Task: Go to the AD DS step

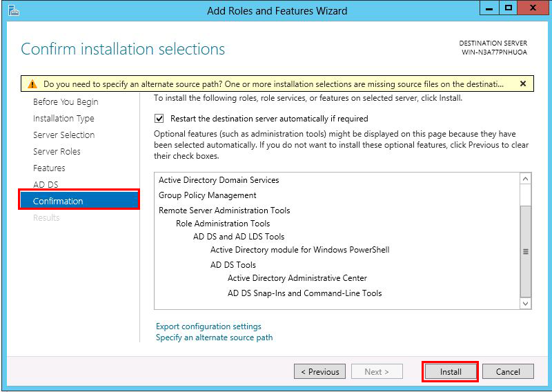Action: click(46, 184)
